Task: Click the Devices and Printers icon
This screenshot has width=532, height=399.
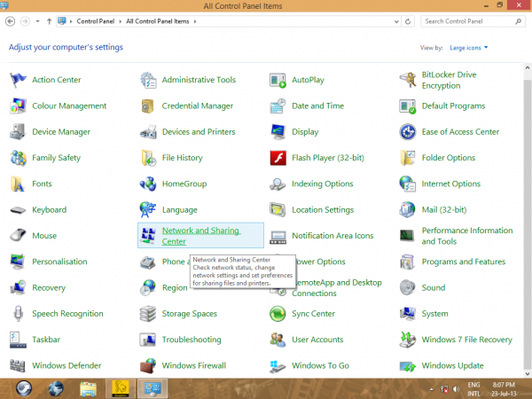Action: 148,132
